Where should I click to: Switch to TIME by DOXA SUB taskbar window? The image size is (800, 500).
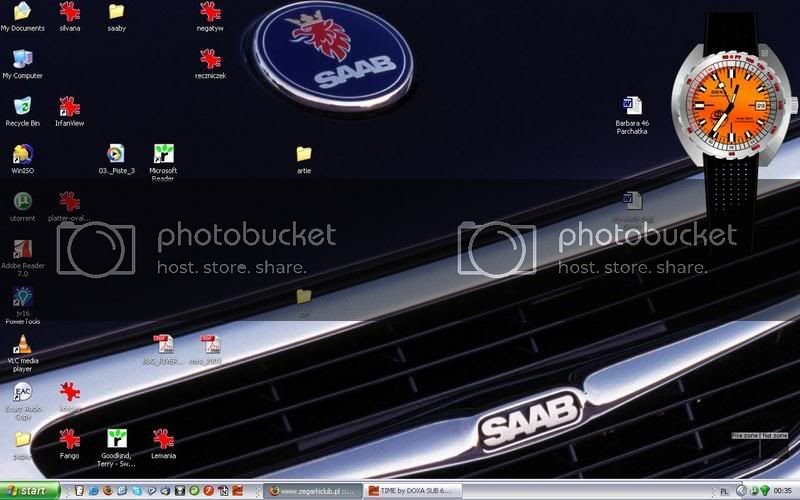413,491
